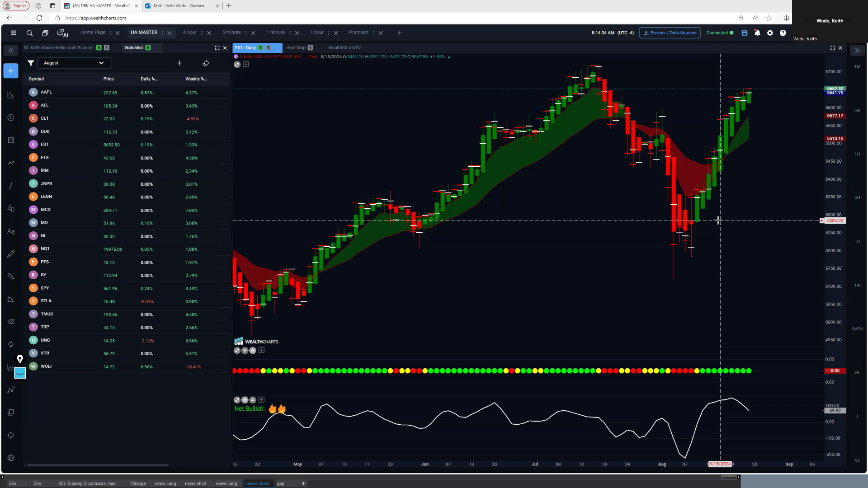
Task: Click the watchlist filter funnel icon
Action: (31, 63)
